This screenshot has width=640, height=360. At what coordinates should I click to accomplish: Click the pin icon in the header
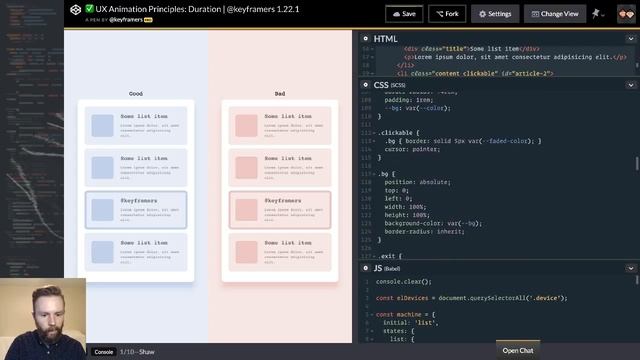596,13
